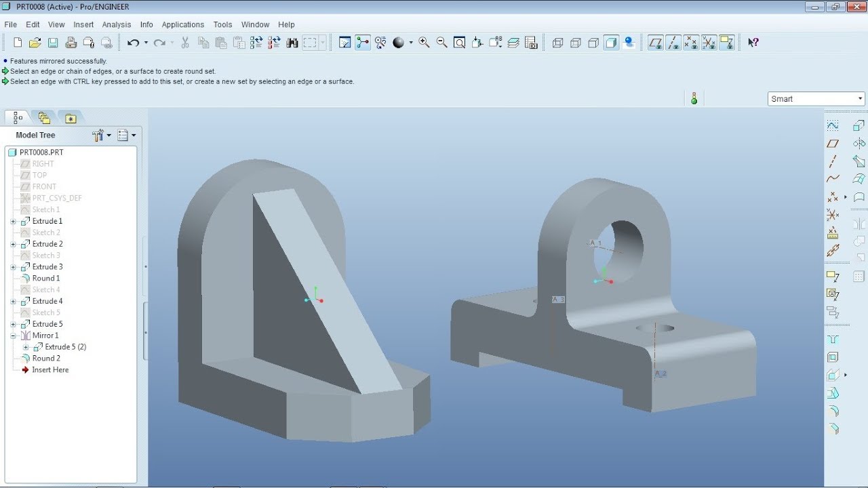Viewport: 868px width, 488px height.
Task: Launch the Extrude tool
Action: tap(859, 125)
